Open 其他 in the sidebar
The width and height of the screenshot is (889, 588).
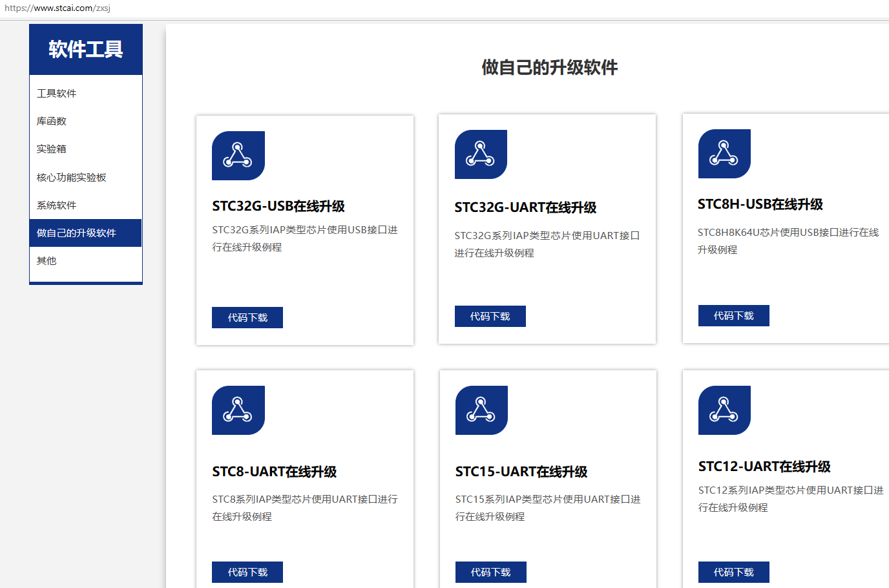click(85, 260)
